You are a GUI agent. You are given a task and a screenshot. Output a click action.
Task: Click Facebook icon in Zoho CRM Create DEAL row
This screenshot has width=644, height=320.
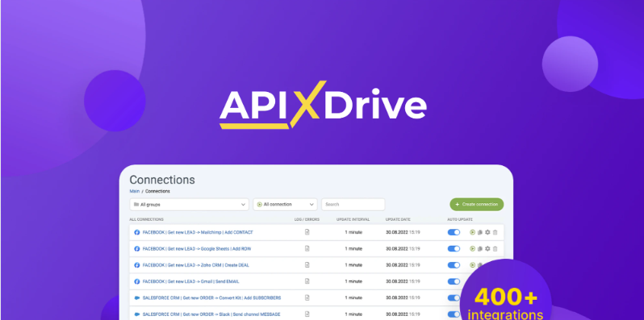click(137, 265)
